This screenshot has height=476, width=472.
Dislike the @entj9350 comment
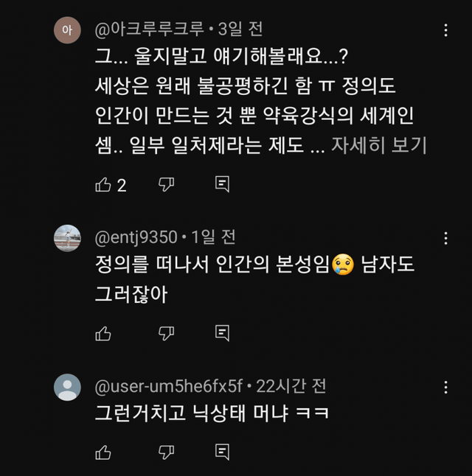click(167, 334)
